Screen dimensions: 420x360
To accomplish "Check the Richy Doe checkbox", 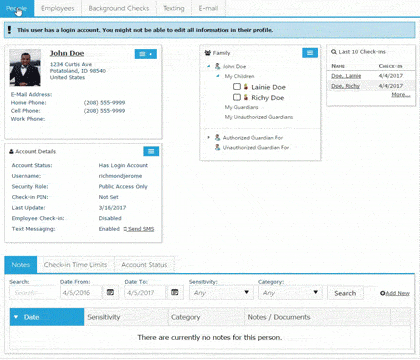I will pos(237,97).
